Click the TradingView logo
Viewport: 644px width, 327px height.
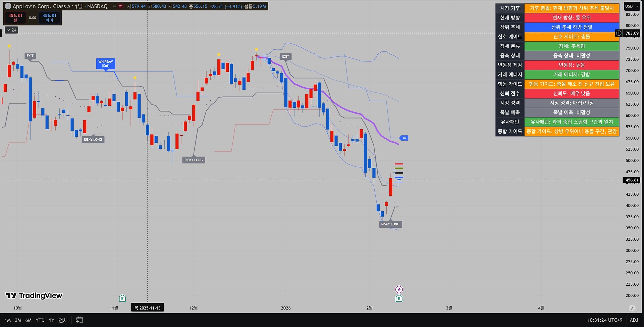pos(34,295)
